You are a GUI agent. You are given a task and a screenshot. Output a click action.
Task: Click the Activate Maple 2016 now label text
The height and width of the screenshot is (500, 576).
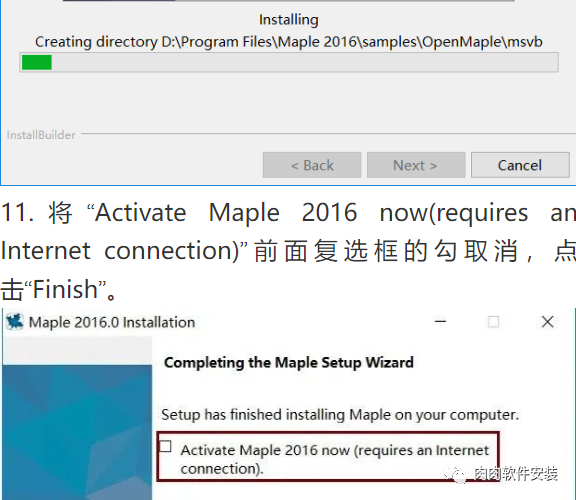tap(334, 459)
